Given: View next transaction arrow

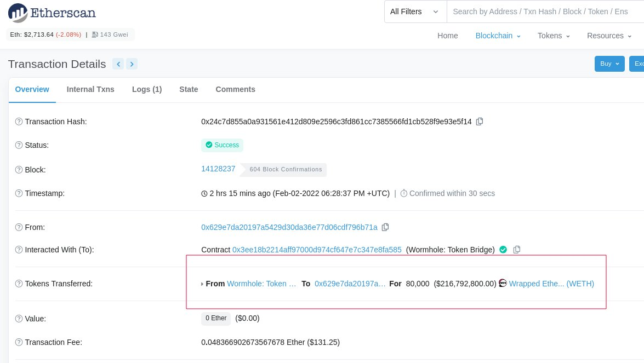Looking at the screenshot, I should (132, 64).
